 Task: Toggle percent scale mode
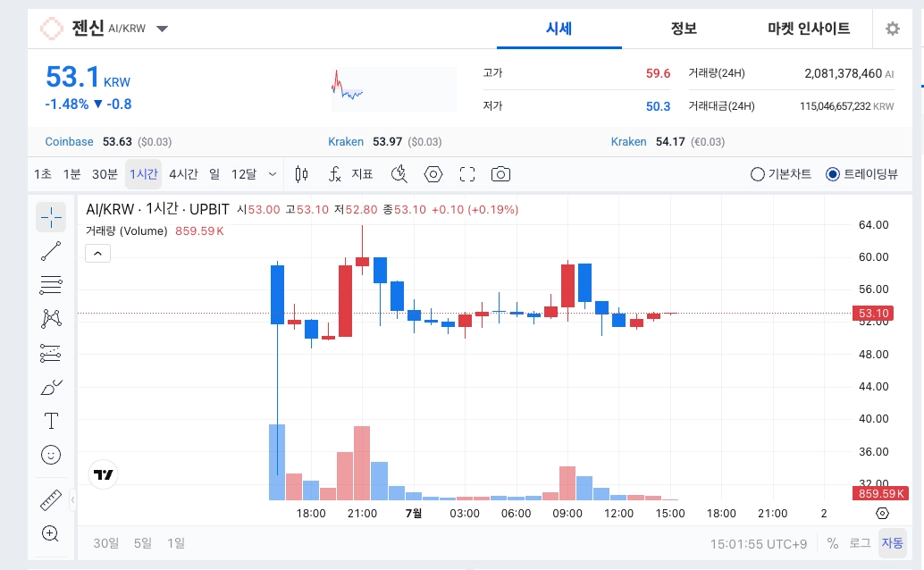[x=833, y=543]
